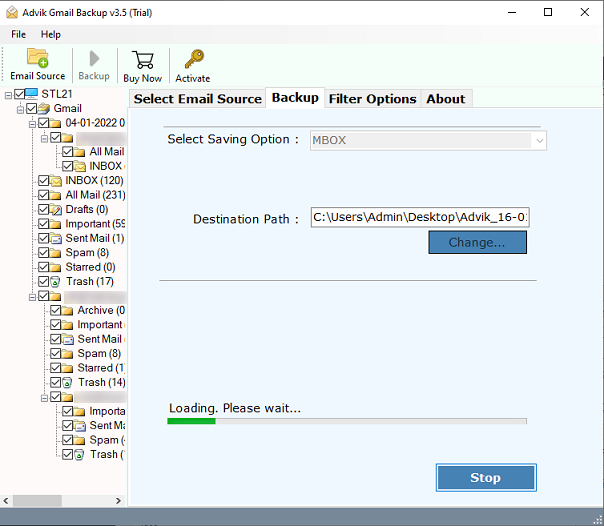Click the Trash (14) bin icon

point(67,383)
